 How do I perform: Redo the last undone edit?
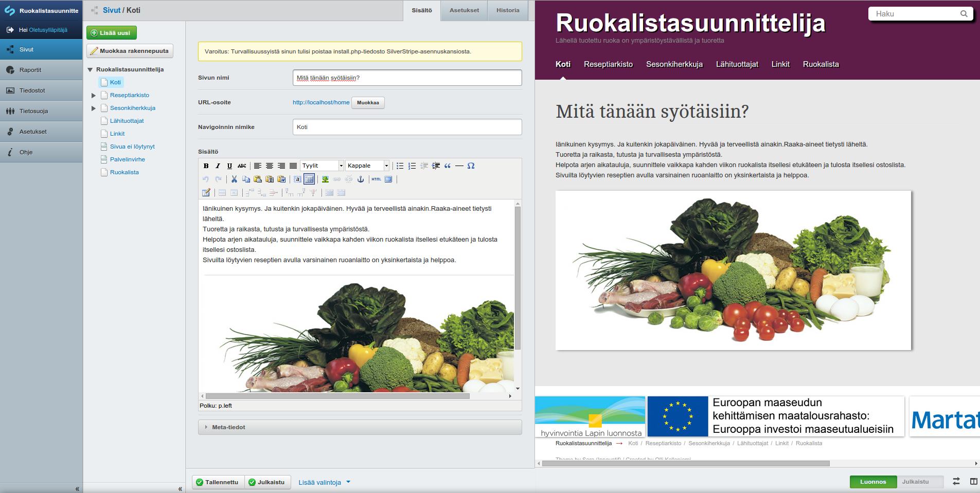point(218,179)
